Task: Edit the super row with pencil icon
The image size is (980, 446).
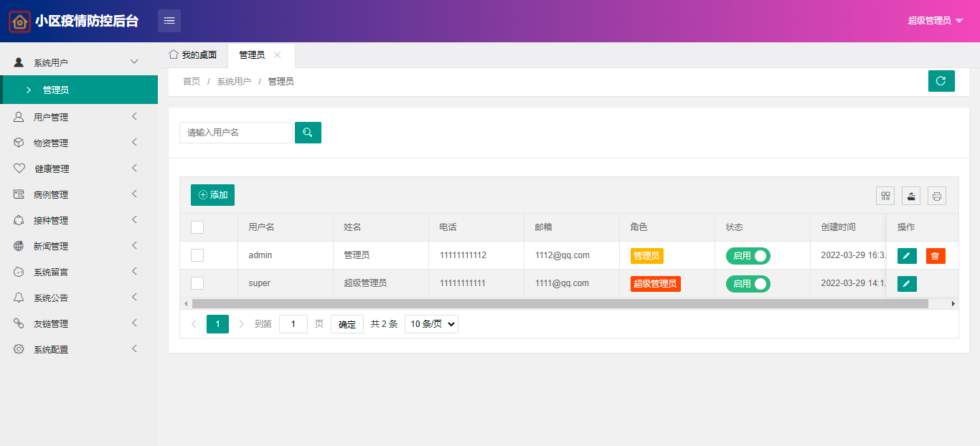Action: pos(907,284)
